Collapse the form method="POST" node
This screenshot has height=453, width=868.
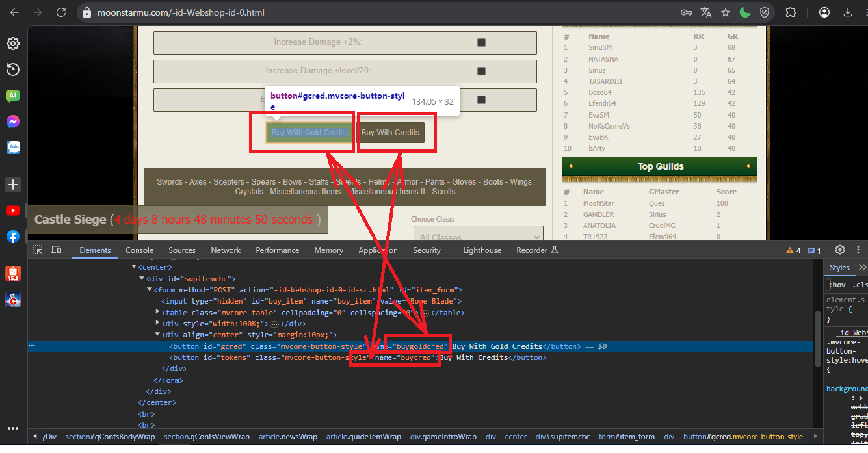[x=150, y=290]
